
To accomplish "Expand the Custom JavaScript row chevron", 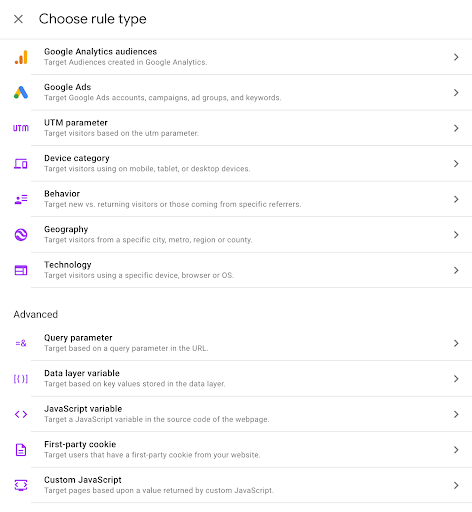I will (x=456, y=485).
